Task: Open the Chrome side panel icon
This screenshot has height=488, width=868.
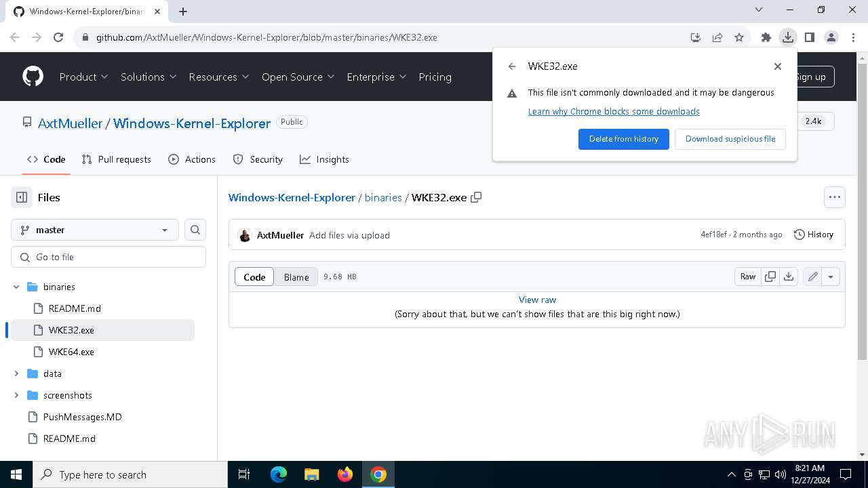Action: click(x=809, y=37)
